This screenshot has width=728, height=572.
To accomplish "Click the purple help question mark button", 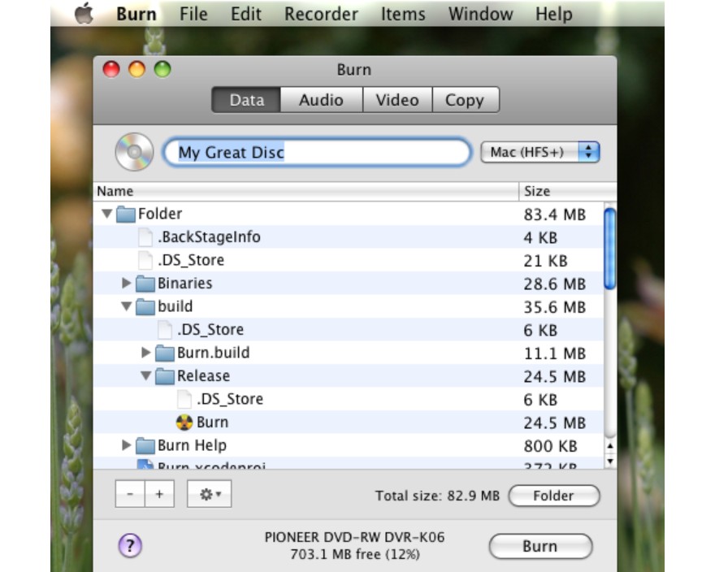I will click(130, 545).
